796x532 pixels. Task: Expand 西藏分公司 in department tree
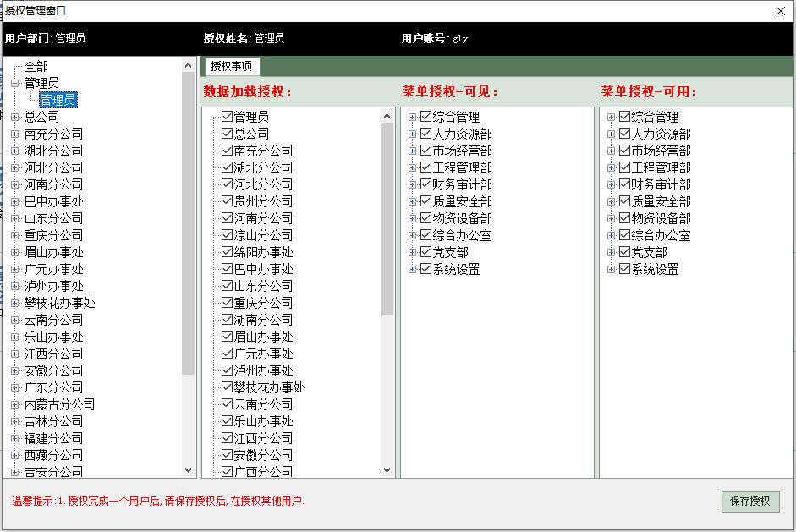(x=14, y=455)
